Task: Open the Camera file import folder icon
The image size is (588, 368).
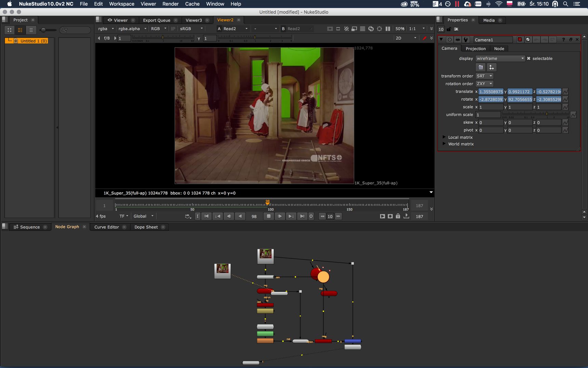Action: click(480, 67)
